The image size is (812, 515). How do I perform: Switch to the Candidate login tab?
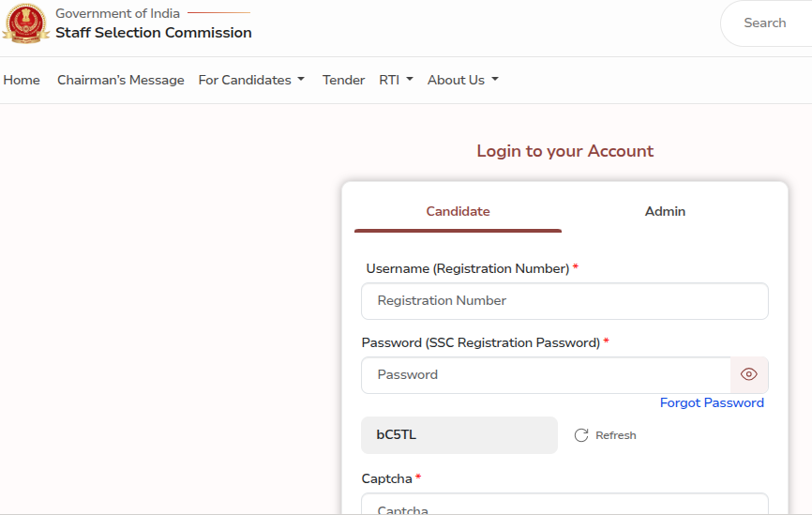click(x=458, y=211)
